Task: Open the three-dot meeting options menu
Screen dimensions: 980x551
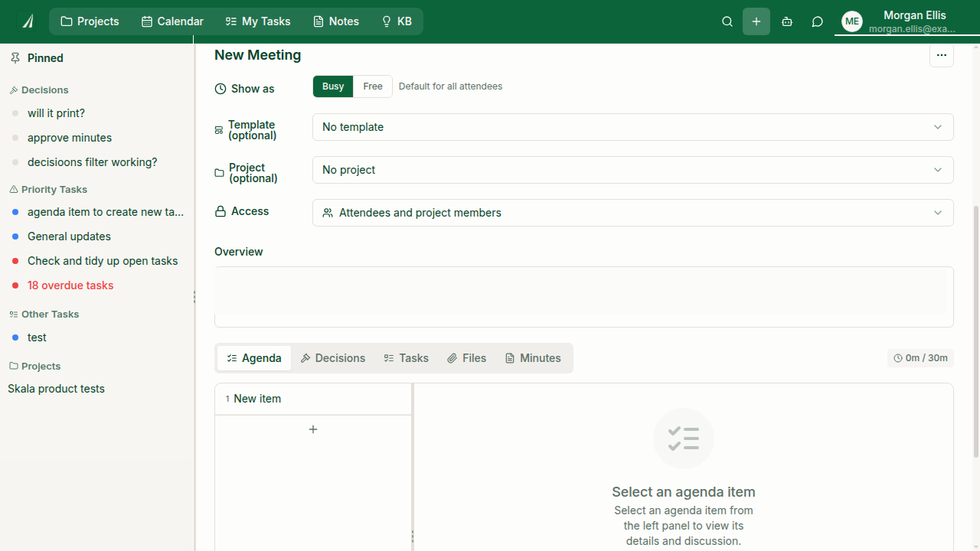Action: (x=942, y=55)
